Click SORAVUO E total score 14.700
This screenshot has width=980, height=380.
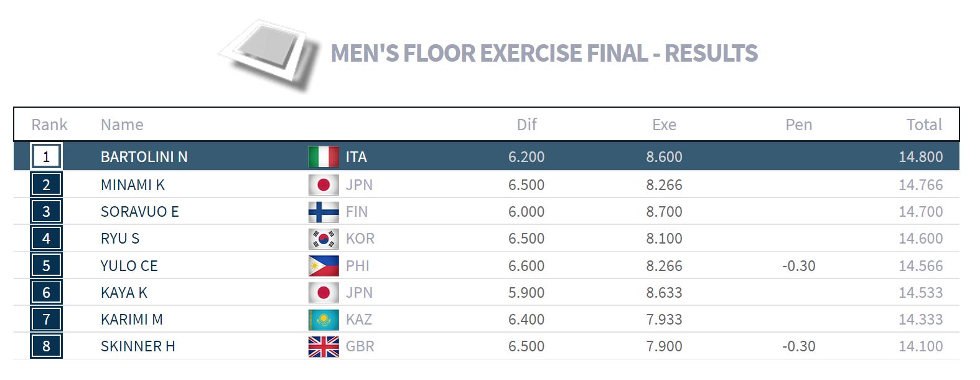pyautogui.click(x=921, y=212)
